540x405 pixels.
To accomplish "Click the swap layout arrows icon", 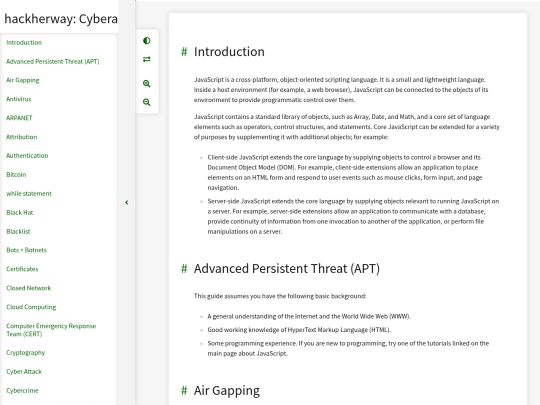I will coord(147,59).
